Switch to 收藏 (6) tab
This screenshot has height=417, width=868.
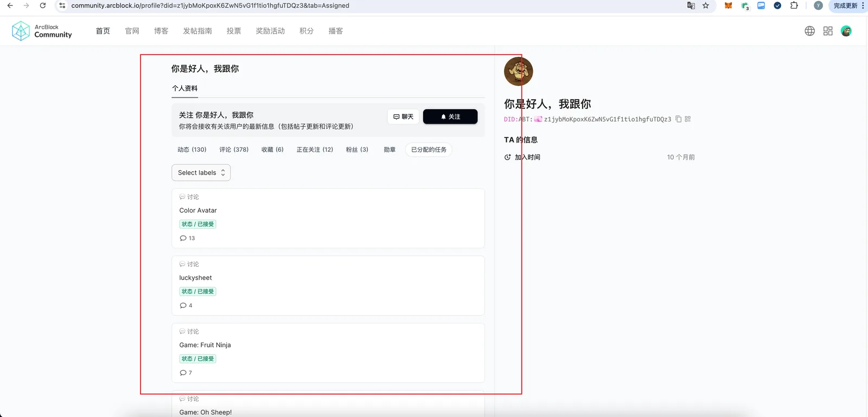[x=272, y=150]
